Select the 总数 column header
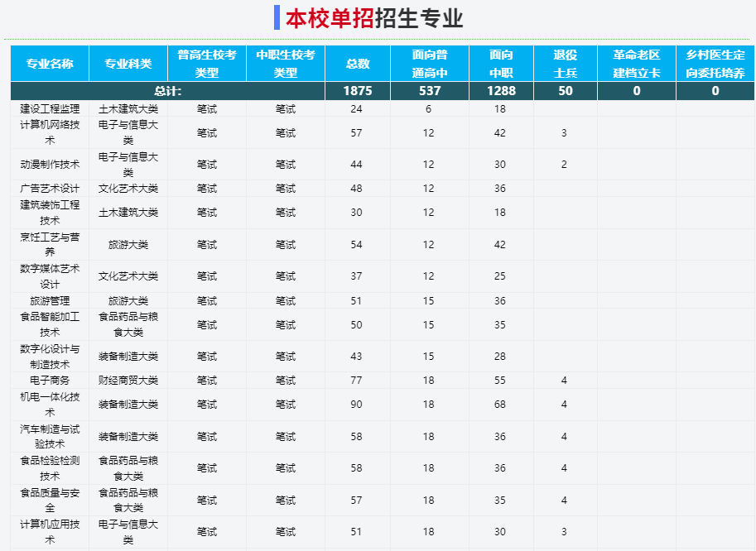 coord(358,64)
